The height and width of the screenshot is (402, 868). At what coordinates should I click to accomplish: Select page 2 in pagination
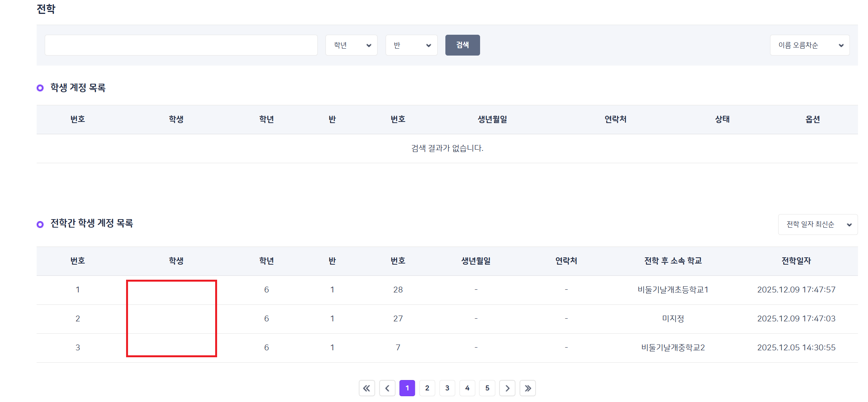click(427, 388)
